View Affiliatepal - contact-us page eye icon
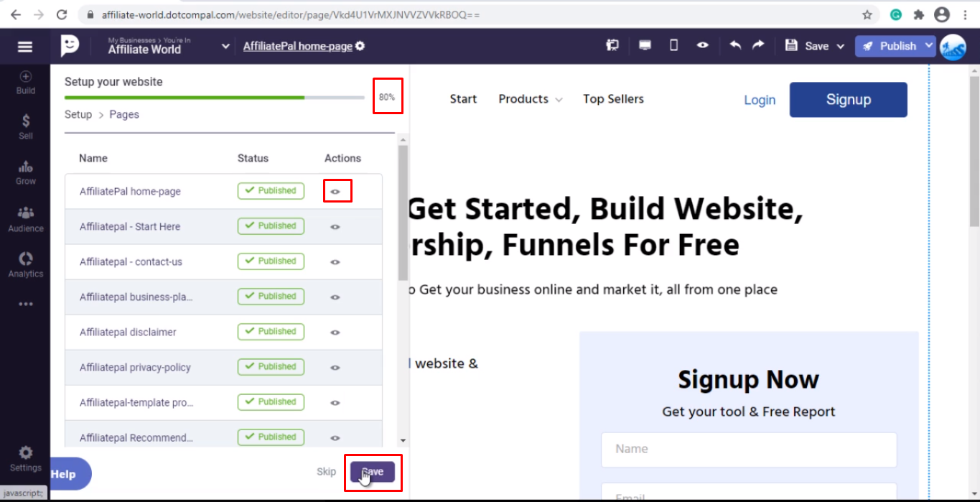980x502 pixels. pyautogui.click(x=335, y=262)
